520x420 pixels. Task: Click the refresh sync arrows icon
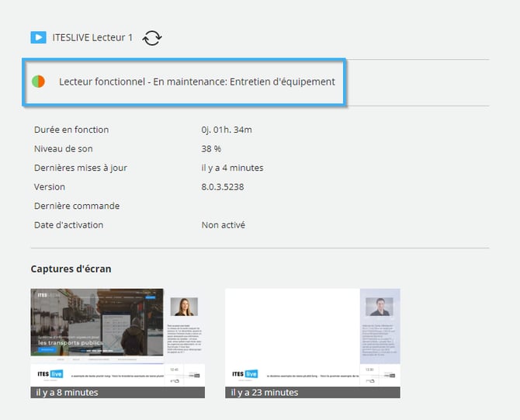[152, 37]
